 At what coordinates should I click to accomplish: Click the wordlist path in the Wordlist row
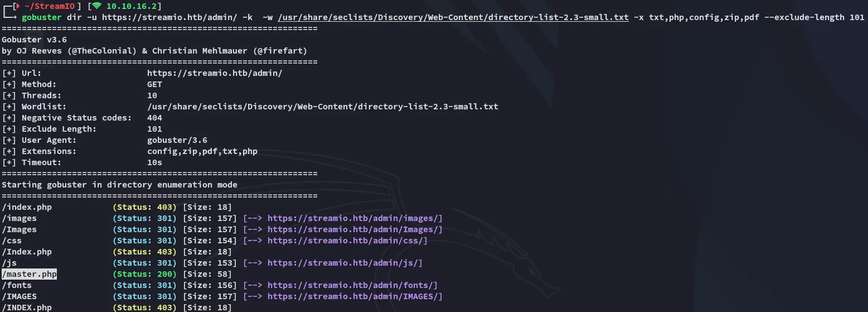[322, 107]
